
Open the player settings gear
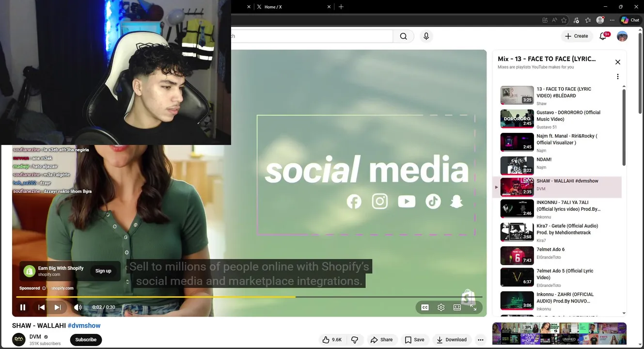click(441, 307)
